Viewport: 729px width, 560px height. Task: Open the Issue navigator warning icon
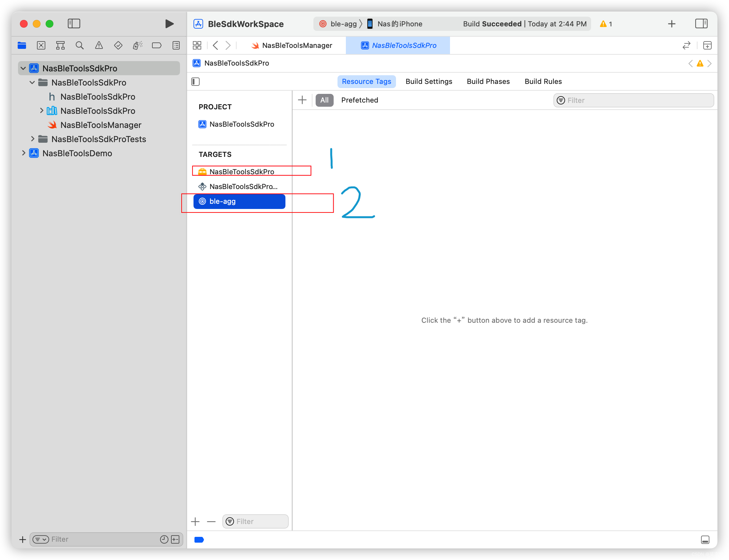99,45
